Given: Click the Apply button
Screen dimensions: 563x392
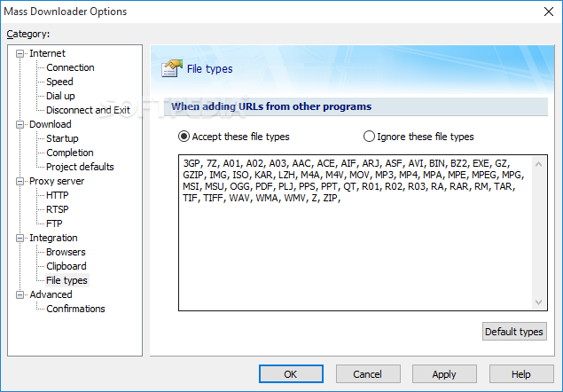Looking at the screenshot, I should coord(444,374).
